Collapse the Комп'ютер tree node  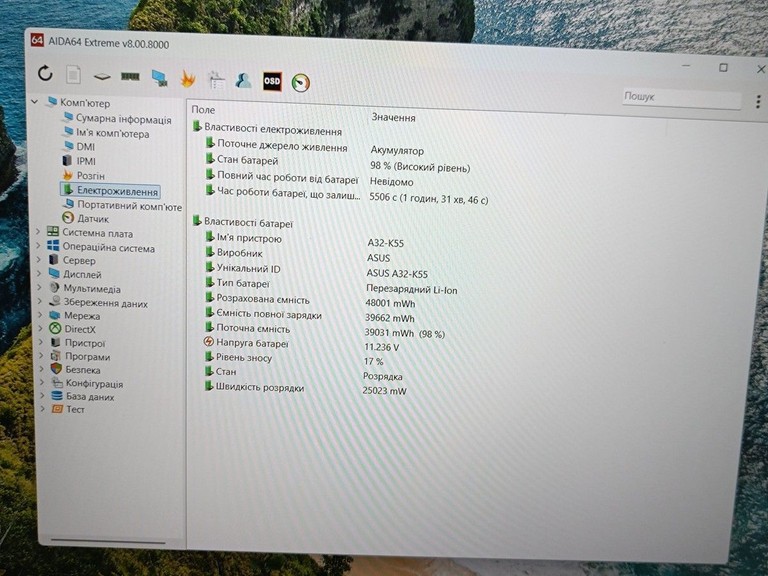pos(35,102)
